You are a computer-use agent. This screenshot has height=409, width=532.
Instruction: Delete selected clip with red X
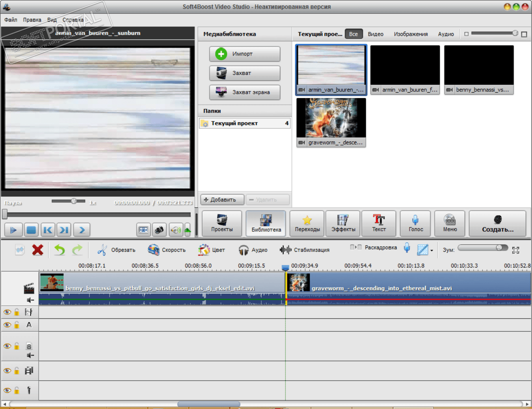coord(37,249)
